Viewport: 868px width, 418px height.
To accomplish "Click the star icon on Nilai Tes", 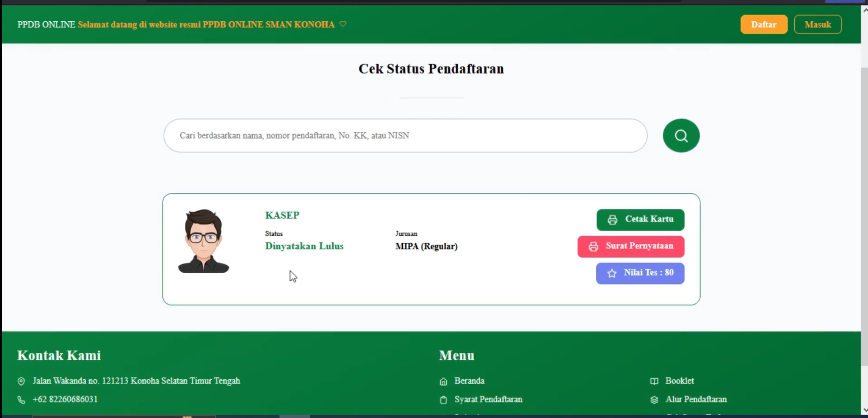I will [612, 273].
